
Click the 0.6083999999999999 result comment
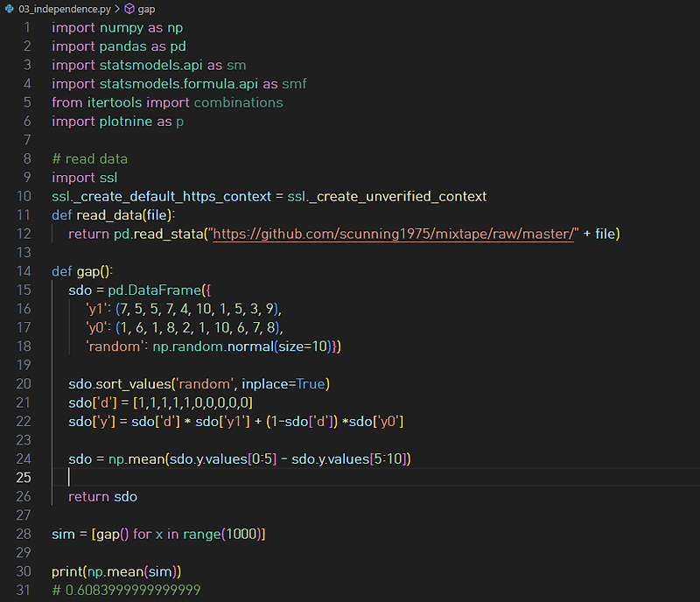(127, 589)
